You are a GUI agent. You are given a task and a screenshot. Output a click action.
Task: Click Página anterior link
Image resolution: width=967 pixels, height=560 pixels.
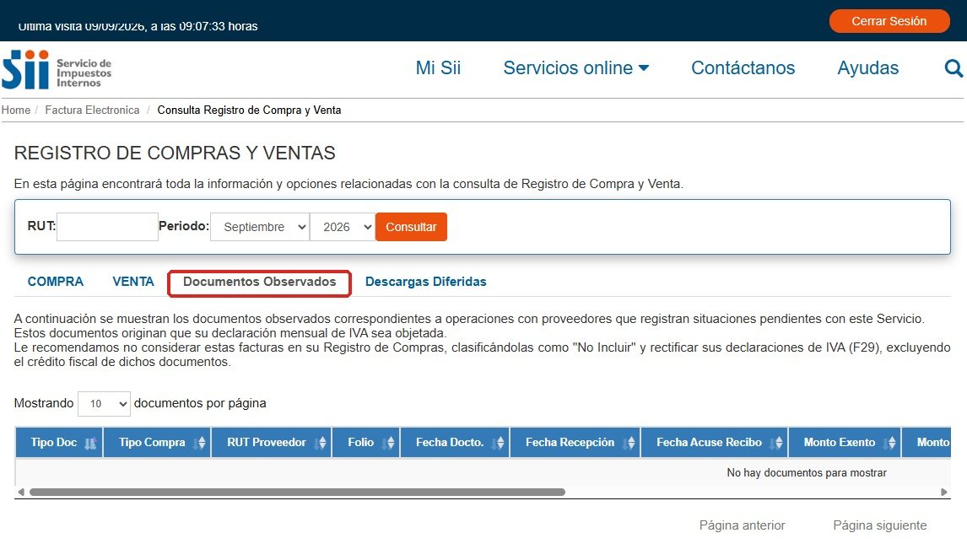pos(742,525)
